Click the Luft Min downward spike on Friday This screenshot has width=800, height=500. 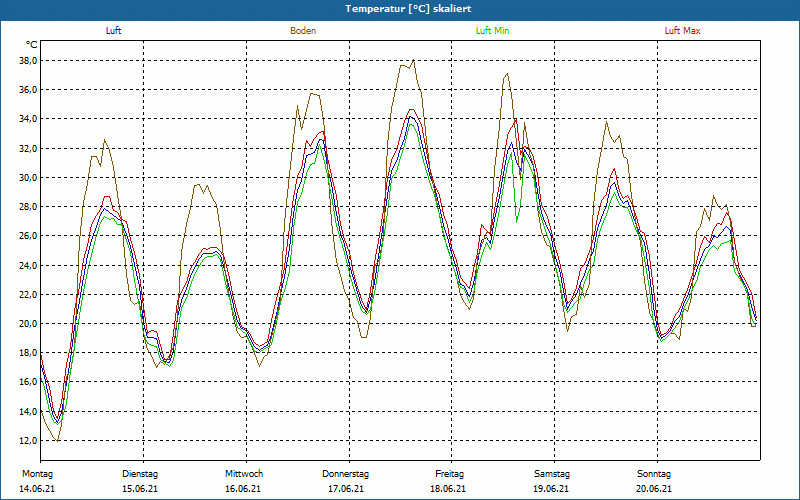click(x=517, y=221)
